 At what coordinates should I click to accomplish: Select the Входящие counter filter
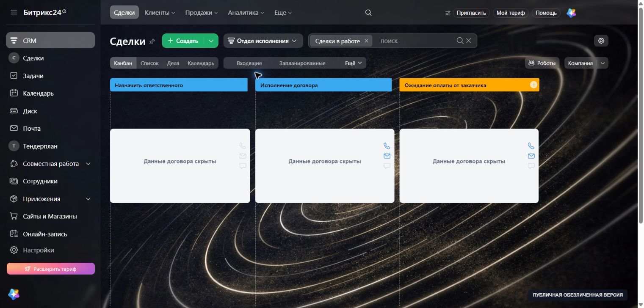click(249, 63)
